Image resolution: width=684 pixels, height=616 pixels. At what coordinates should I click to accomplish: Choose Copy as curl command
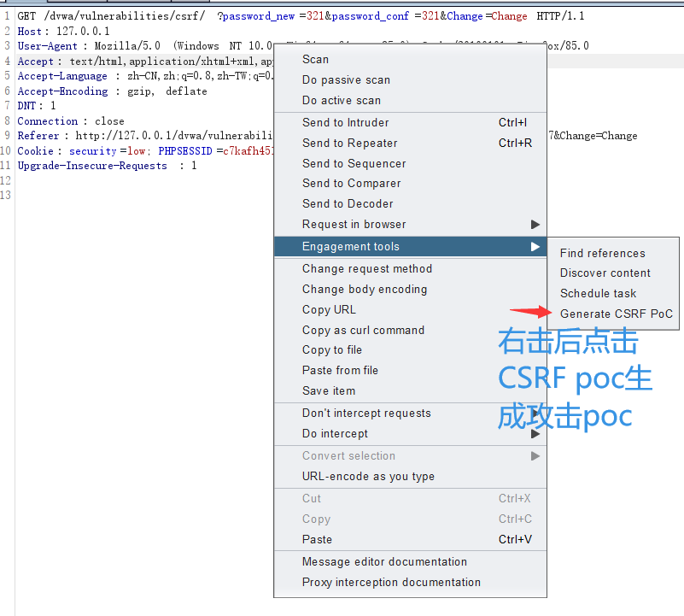[x=410, y=330]
